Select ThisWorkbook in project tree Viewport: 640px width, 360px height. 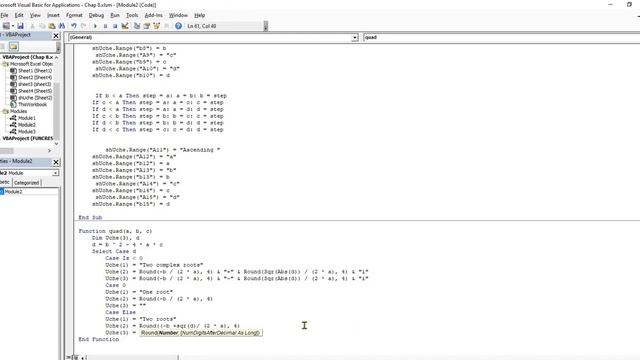32,104
